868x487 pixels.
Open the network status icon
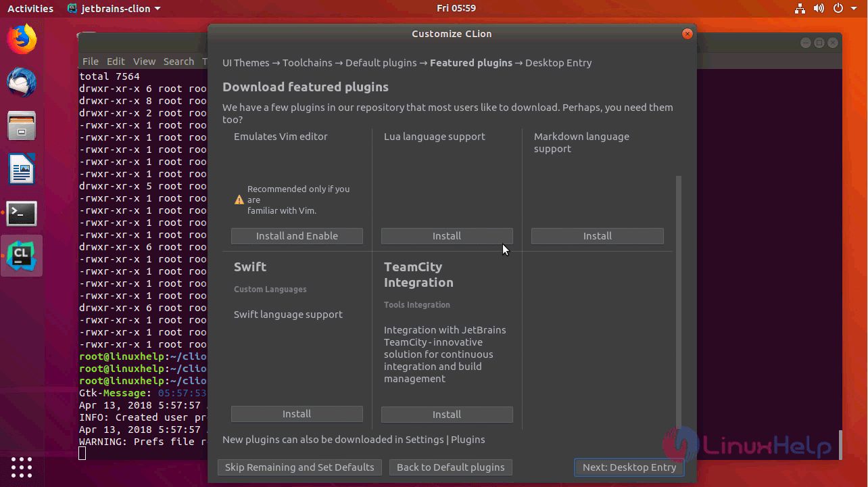pyautogui.click(x=800, y=9)
